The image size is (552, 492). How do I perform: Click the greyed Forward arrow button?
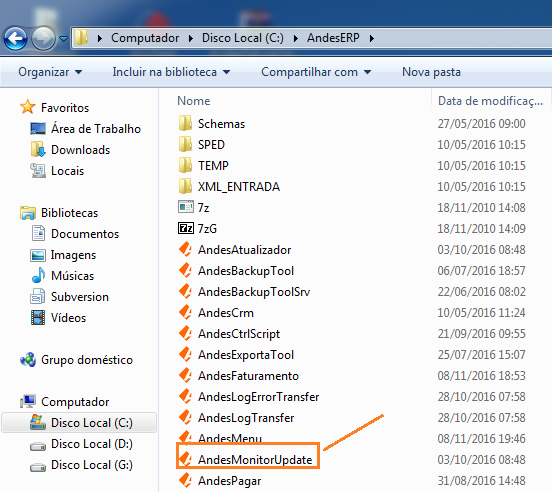click(x=44, y=38)
